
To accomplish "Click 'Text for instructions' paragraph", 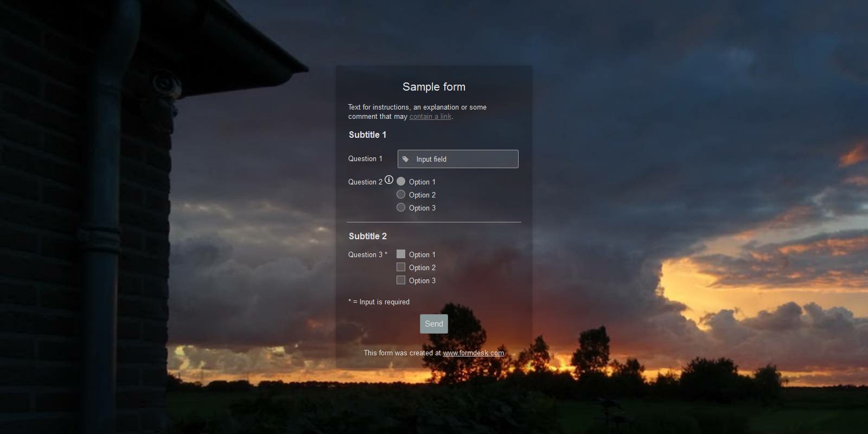I will (x=417, y=112).
